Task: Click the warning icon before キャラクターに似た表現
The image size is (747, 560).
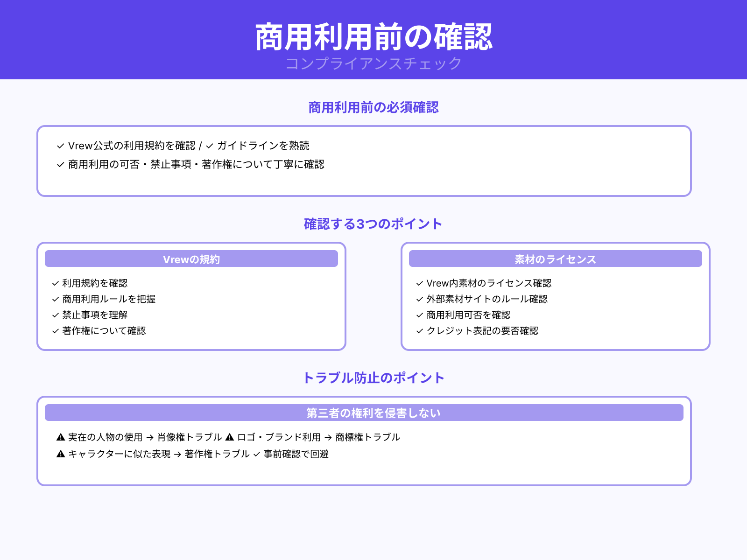Action: (x=60, y=454)
